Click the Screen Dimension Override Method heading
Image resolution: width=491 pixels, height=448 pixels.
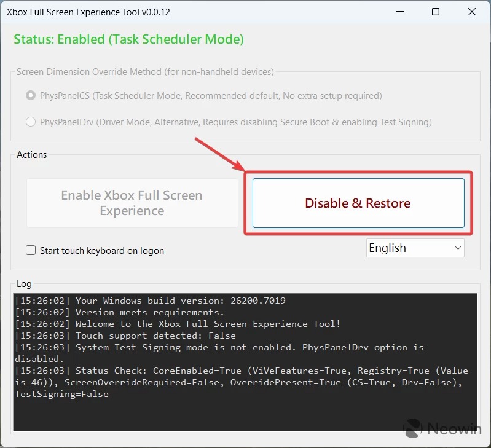pos(145,72)
